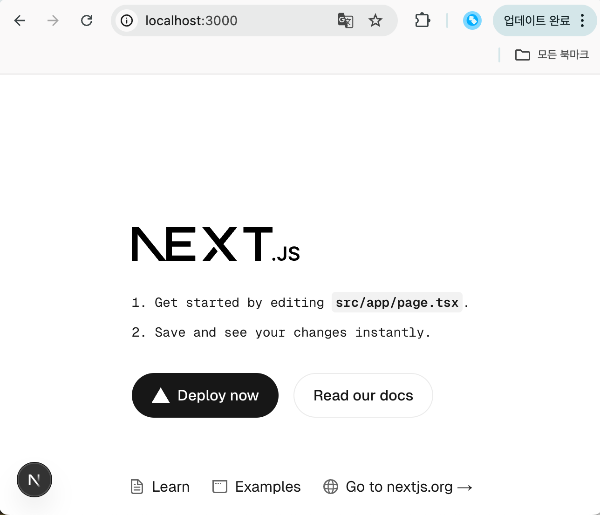Open the blue profile avatar

[472, 20]
